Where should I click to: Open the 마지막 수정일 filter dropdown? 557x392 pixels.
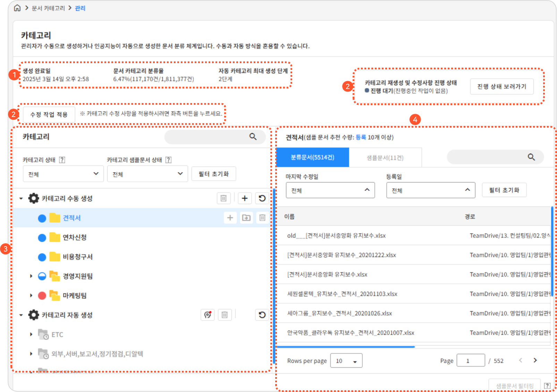coord(330,190)
